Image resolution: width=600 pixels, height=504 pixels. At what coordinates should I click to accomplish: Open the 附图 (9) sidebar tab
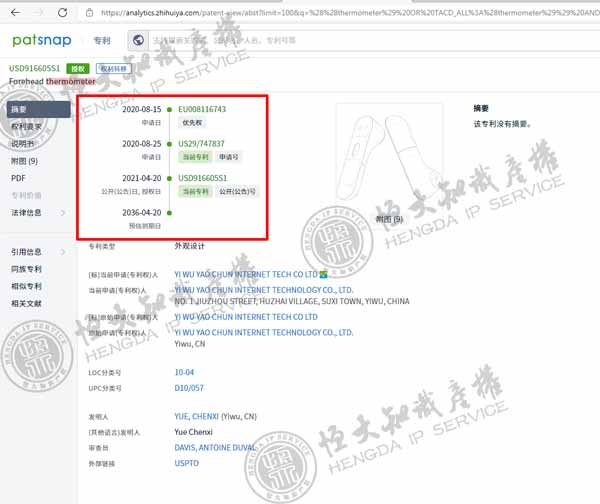click(24, 161)
